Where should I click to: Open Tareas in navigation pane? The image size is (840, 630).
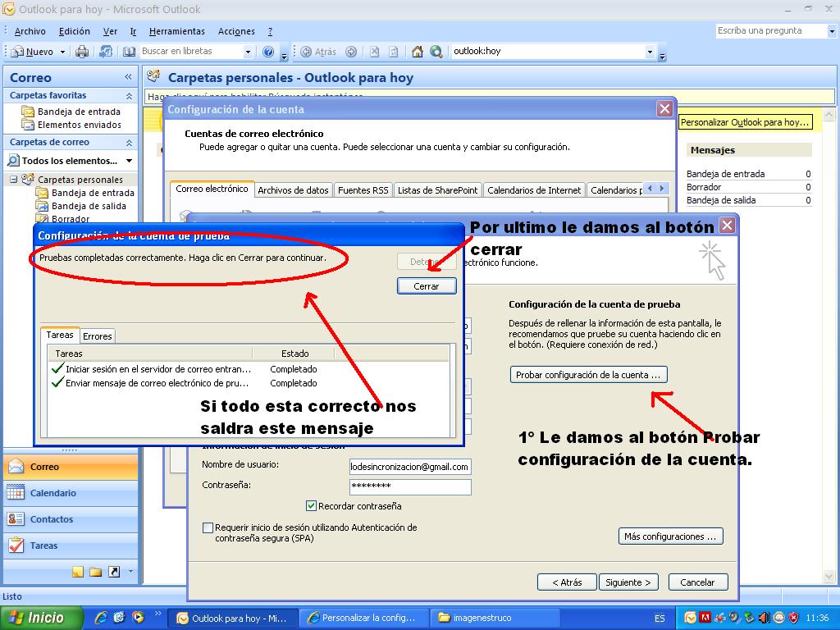[x=71, y=546]
